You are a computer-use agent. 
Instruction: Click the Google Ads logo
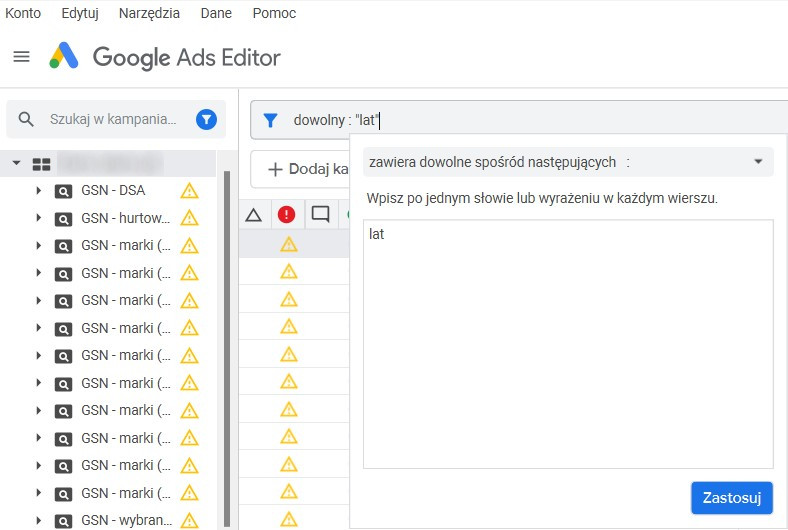click(64, 55)
